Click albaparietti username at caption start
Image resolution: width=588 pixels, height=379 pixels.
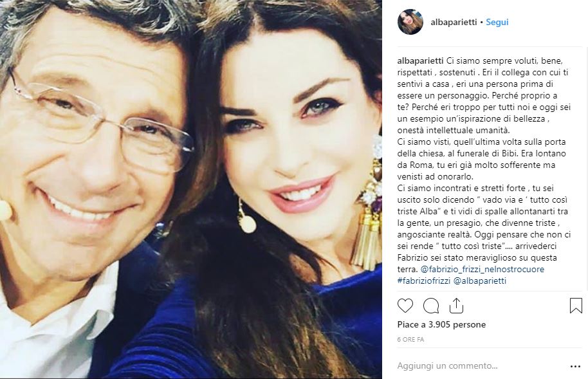pos(420,60)
